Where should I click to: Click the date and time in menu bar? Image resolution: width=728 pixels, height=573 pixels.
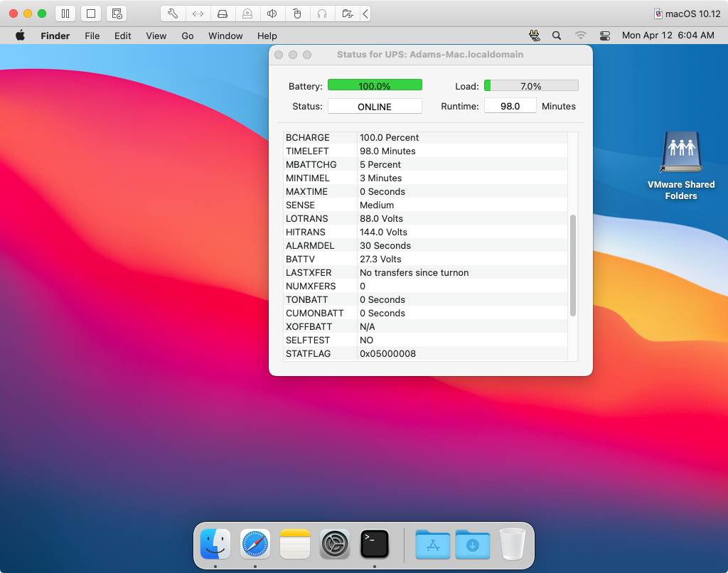668,36
